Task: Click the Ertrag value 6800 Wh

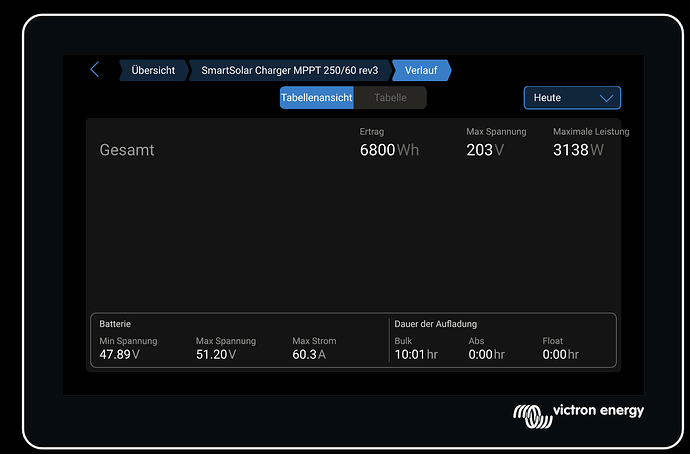Action: [389, 150]
